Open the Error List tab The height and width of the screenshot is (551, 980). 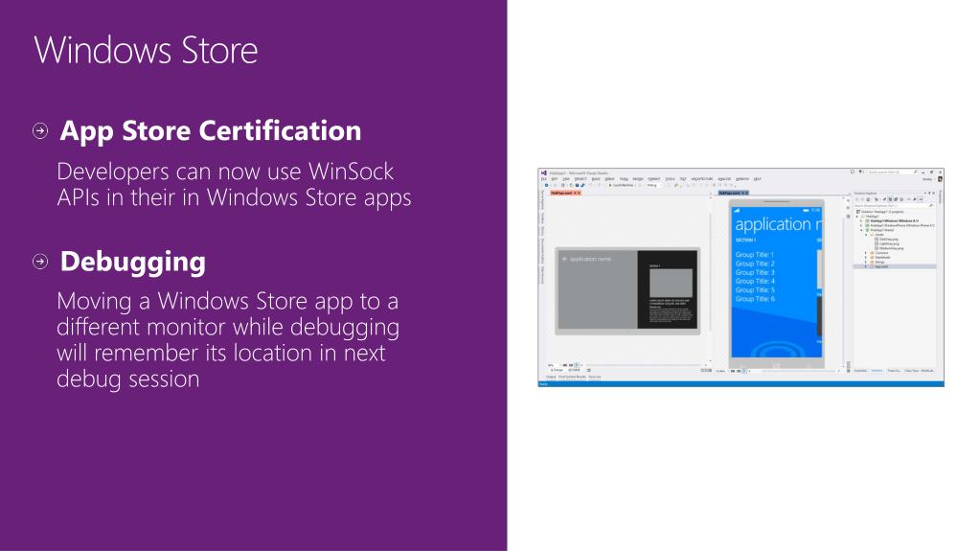594,377
